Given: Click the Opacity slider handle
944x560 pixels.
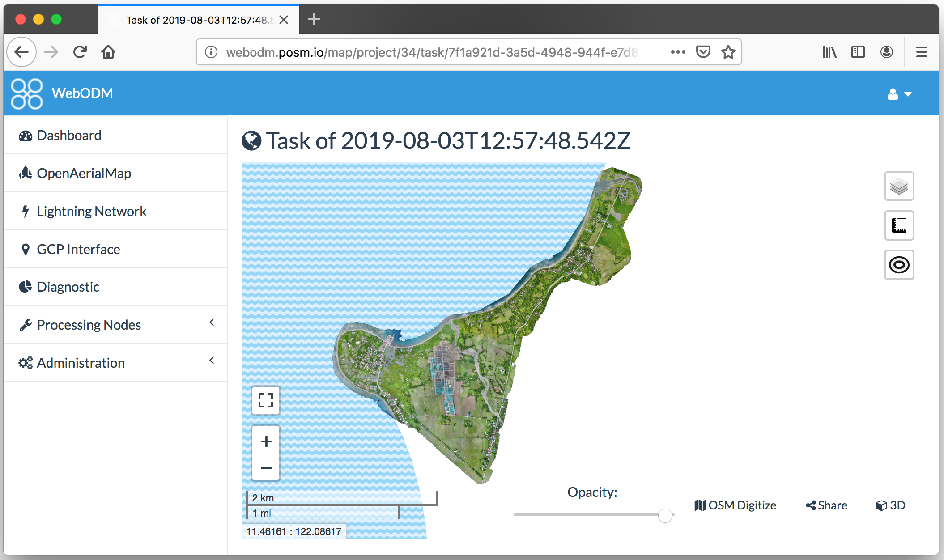Looking at the screenshot, I should [x=665, y=515].
